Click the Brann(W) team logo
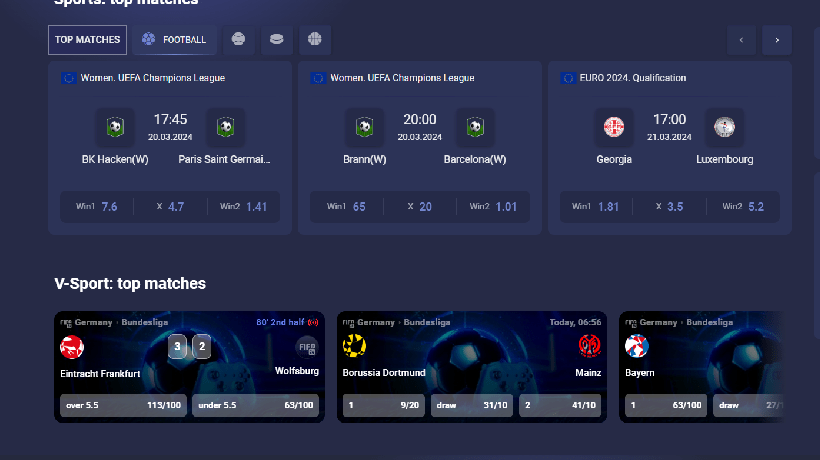Viewport: 820px width, 460px height. click(x=365, y=127)
